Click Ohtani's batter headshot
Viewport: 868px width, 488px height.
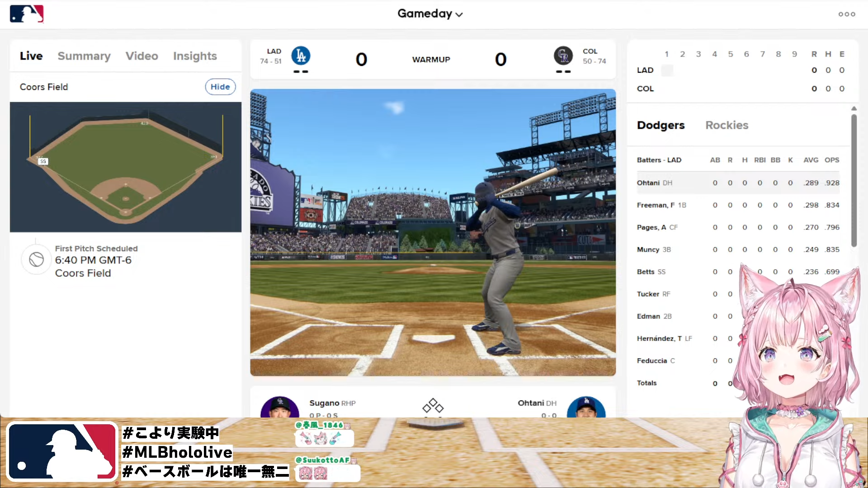click(x=586, y=407)
